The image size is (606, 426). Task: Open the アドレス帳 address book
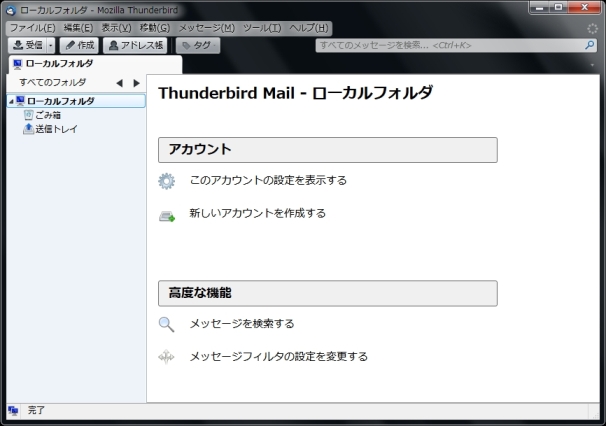point(135,45)
